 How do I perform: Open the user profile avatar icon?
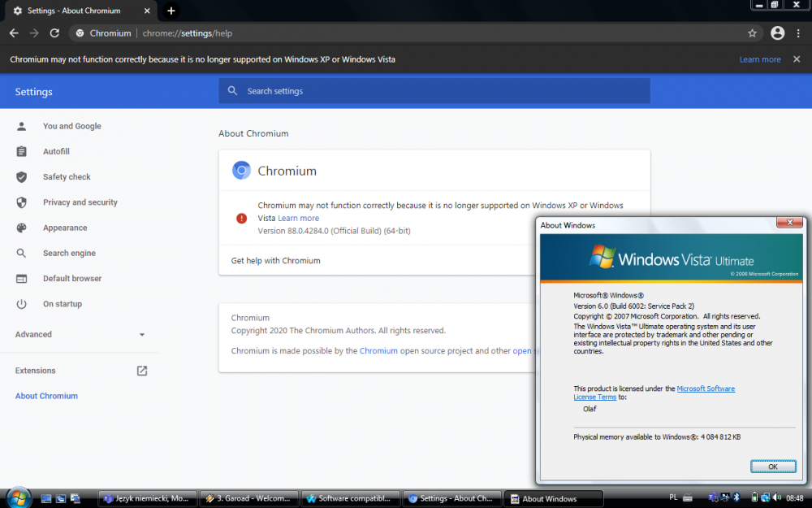(778, 33)
